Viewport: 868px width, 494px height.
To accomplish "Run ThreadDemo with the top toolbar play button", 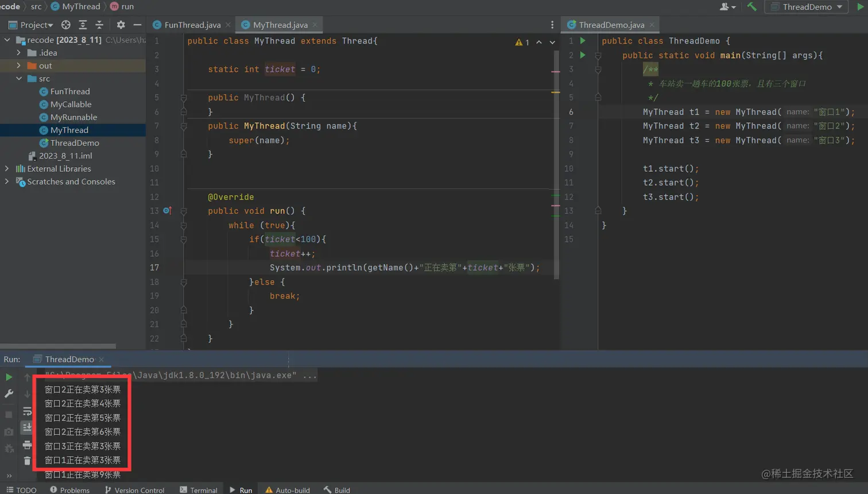I will pyautogui.click(x=861, y=7).
